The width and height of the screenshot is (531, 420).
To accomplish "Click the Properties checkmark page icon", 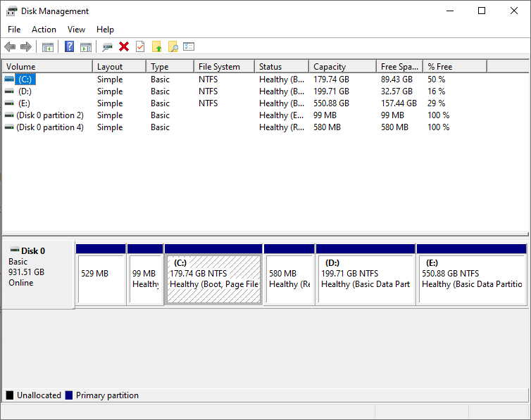I will 140,47.
